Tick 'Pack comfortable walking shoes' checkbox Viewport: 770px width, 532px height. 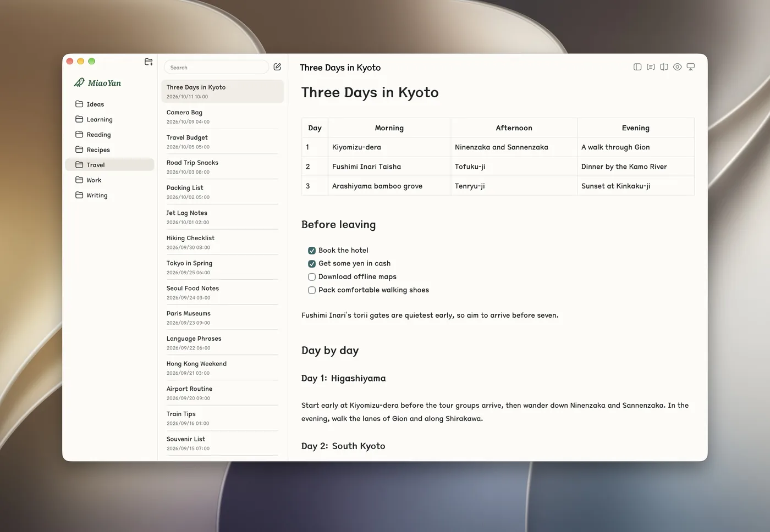(x=312, y=290)
